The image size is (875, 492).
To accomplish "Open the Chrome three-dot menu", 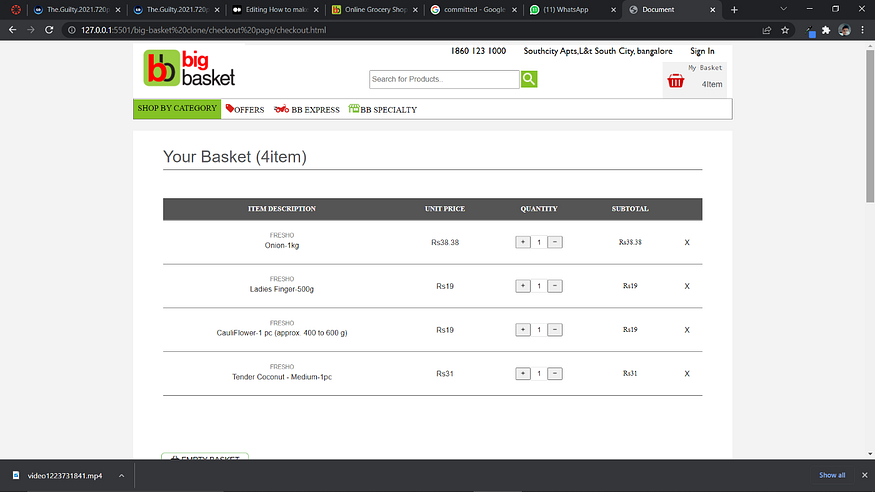I will pyautogui.click(x=863, y=30).
